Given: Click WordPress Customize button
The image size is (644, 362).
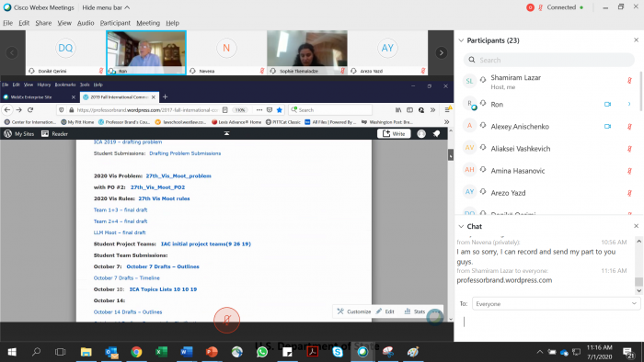Looking at the screenshot, I should [x=354, y=311].
